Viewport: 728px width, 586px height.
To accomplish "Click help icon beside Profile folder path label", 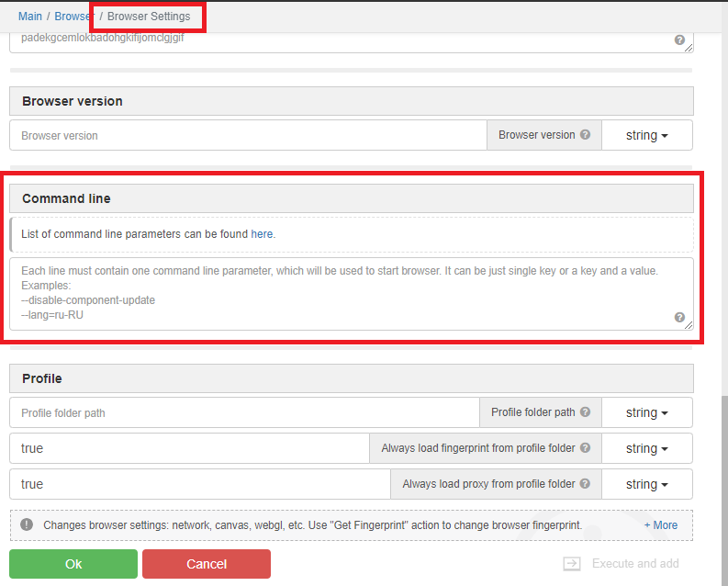I will pyautogui.click(x=585, y=412).
